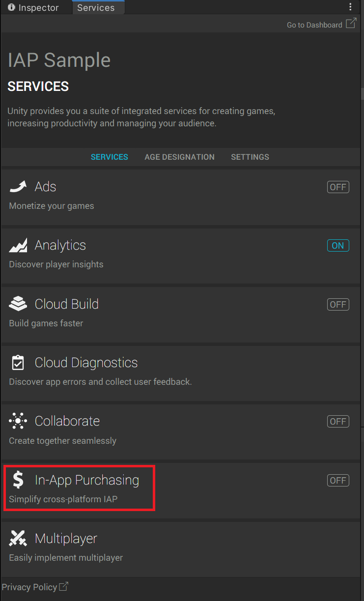The height and width of the screenshot is (601, 364).
Task: Toggle the Cloud Build OFF switch
Action: tap(338, 305)
